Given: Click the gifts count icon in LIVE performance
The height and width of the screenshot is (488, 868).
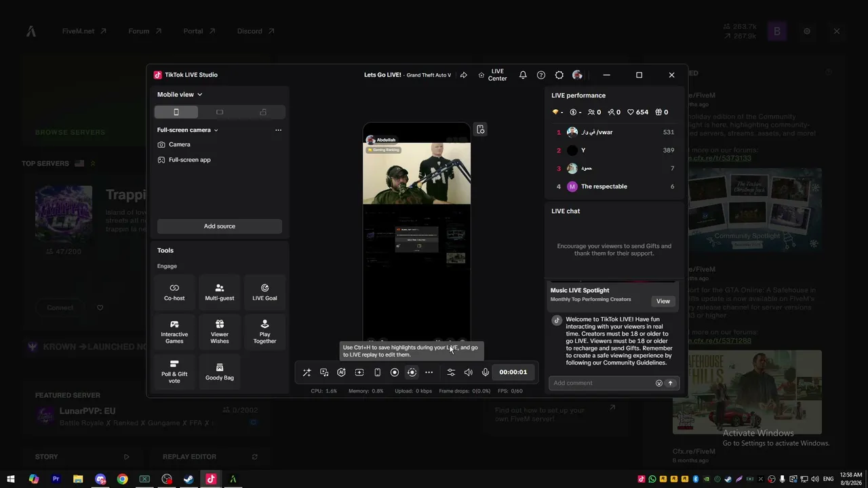Looking at the screenshot, I should tap(661, 112).
